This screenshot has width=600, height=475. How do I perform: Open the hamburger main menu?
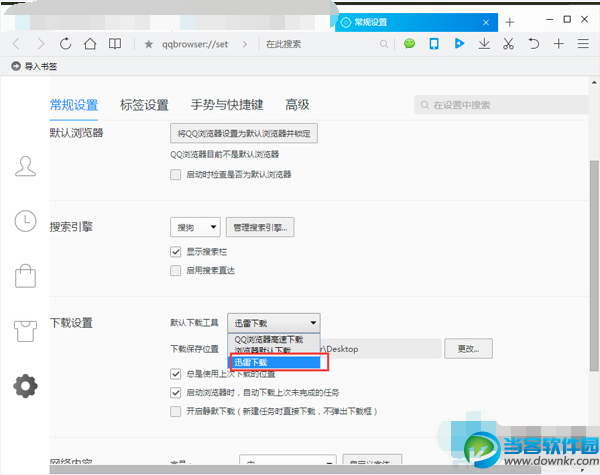pyautogui.click(x=583, y=44)
